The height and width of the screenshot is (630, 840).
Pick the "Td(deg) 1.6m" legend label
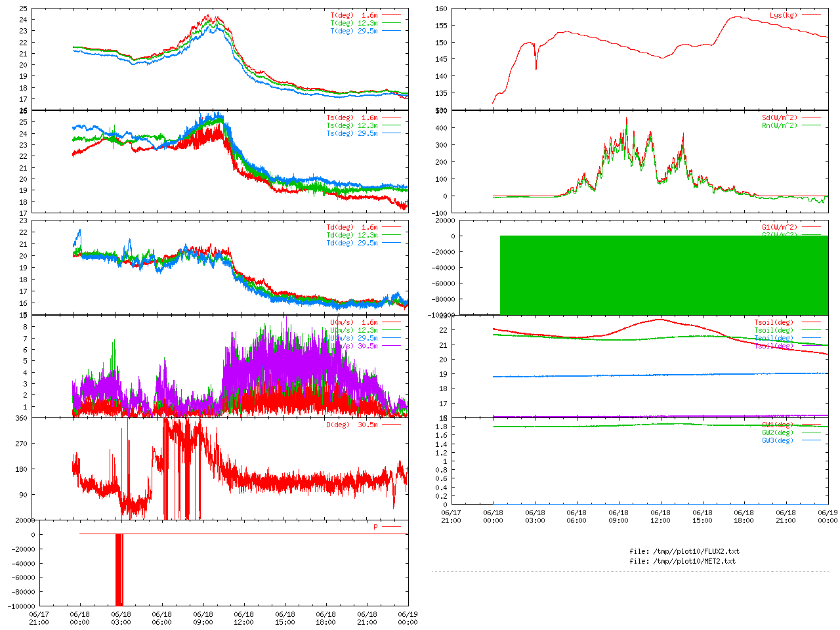tap(352, 227)
